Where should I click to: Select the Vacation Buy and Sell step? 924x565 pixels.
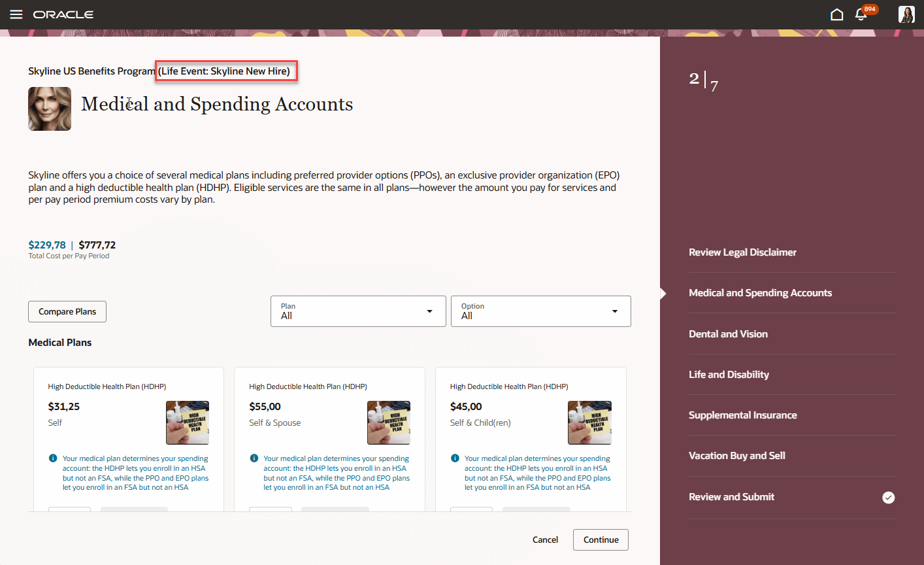point(736,455)
